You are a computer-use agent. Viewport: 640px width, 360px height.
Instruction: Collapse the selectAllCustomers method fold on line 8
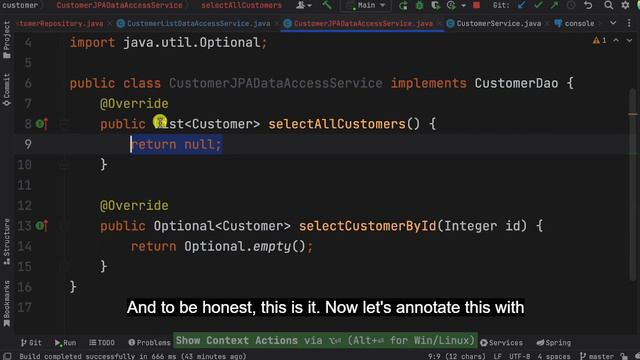pos(64,124)
